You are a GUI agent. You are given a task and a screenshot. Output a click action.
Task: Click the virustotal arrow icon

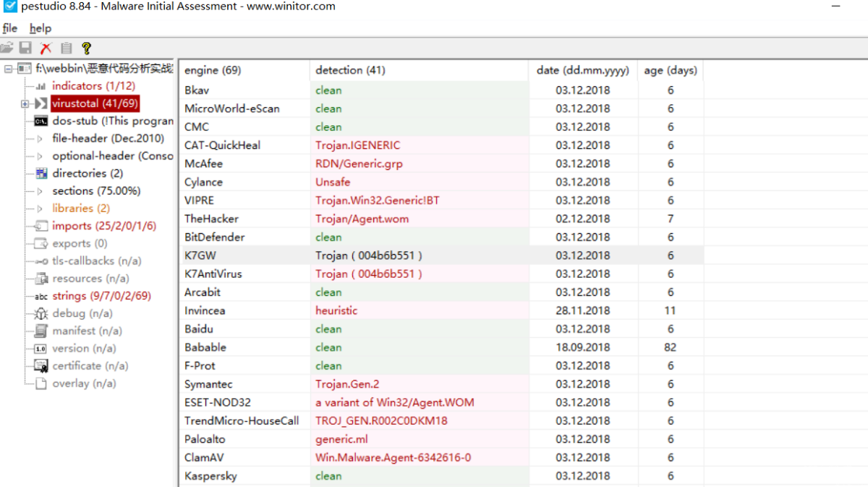(x=41, y=103)
